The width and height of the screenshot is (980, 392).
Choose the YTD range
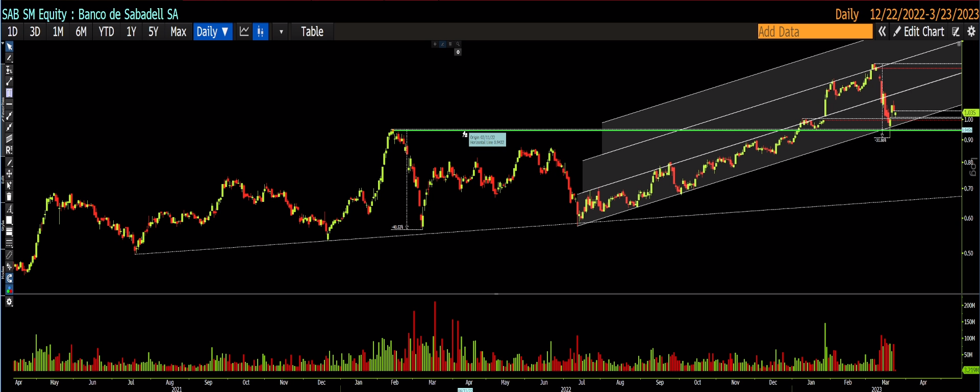coord(106,32)
